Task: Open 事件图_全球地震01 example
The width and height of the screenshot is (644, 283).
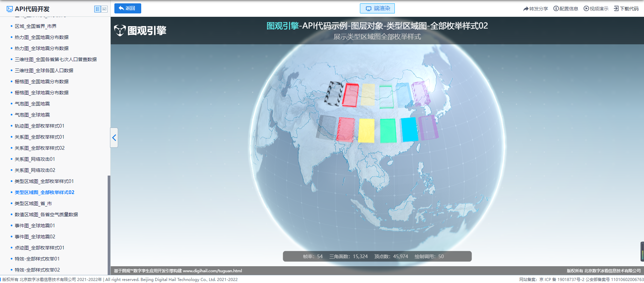Action: pos(35,226)
